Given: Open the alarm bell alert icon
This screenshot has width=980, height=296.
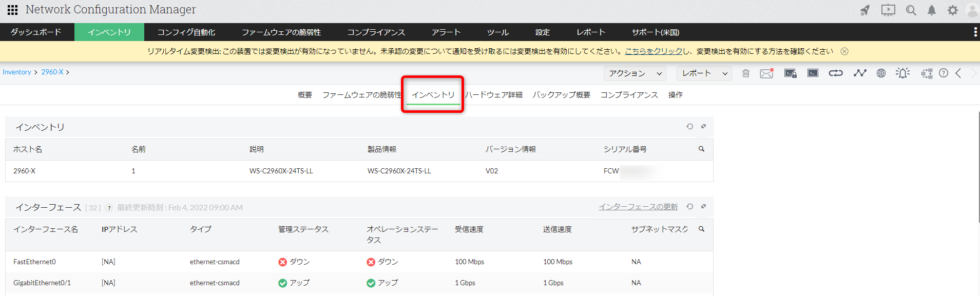Looking at the screenshot, I should 902,73.
